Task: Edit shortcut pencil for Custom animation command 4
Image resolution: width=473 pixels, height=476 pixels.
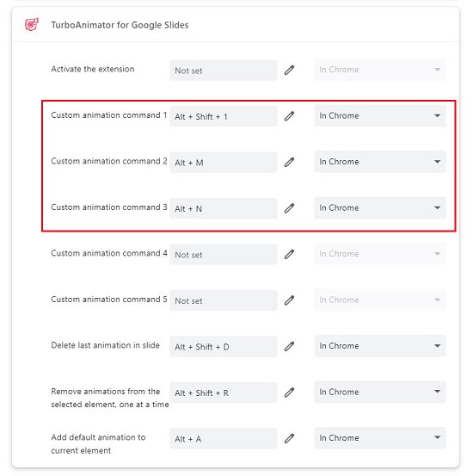Action: pos(290,255)
